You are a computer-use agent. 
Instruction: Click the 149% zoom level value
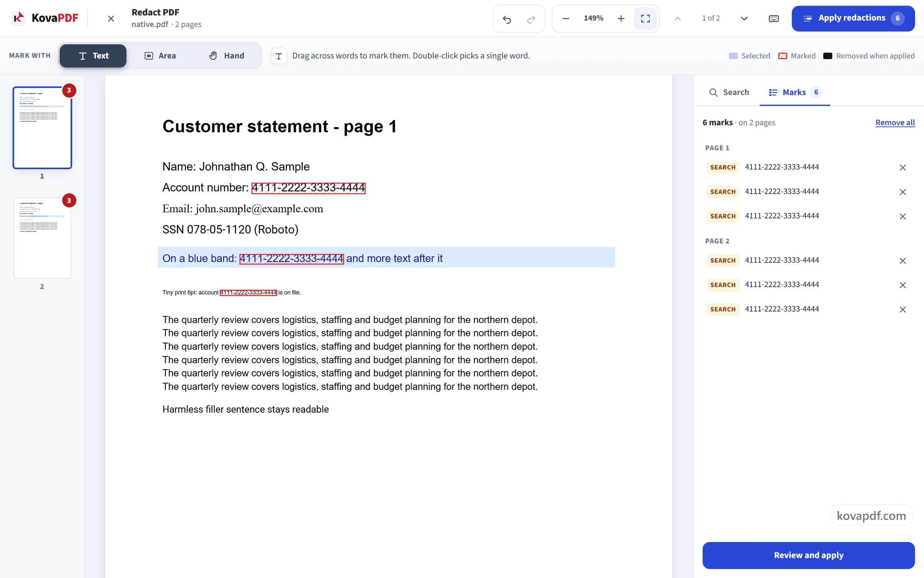pos(593,18)
